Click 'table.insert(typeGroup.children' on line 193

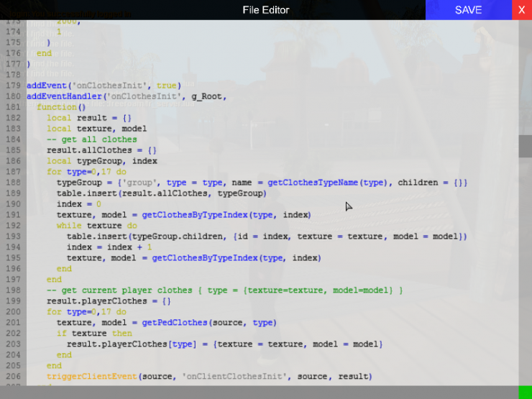pos(146,237)
